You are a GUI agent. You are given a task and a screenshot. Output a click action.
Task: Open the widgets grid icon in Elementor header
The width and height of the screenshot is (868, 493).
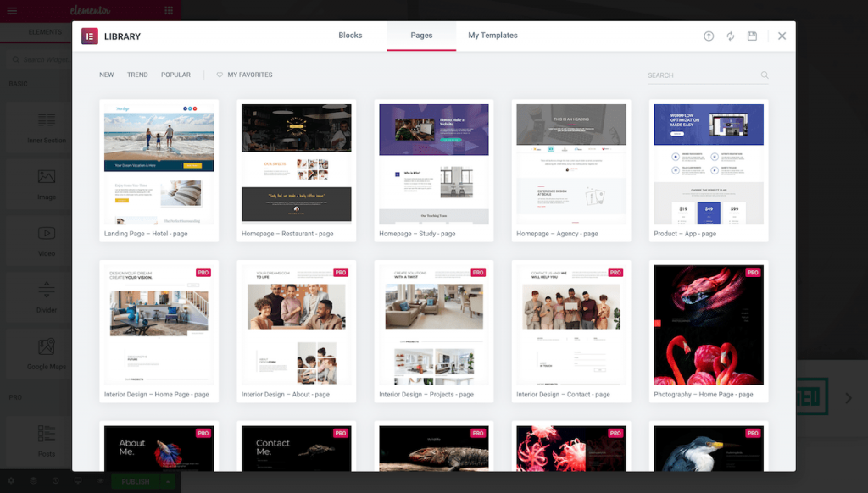tap(169, 10)
